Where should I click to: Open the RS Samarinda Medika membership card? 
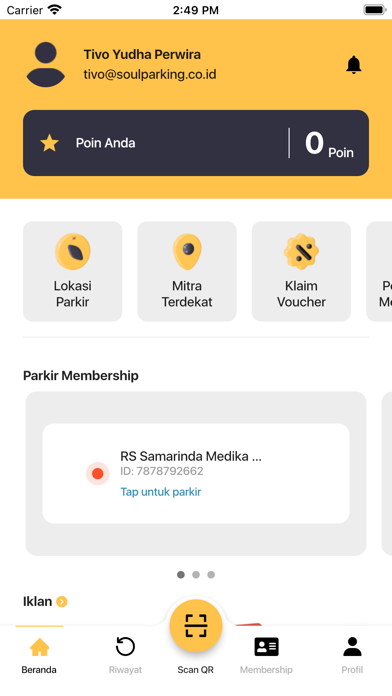point(196,474)
